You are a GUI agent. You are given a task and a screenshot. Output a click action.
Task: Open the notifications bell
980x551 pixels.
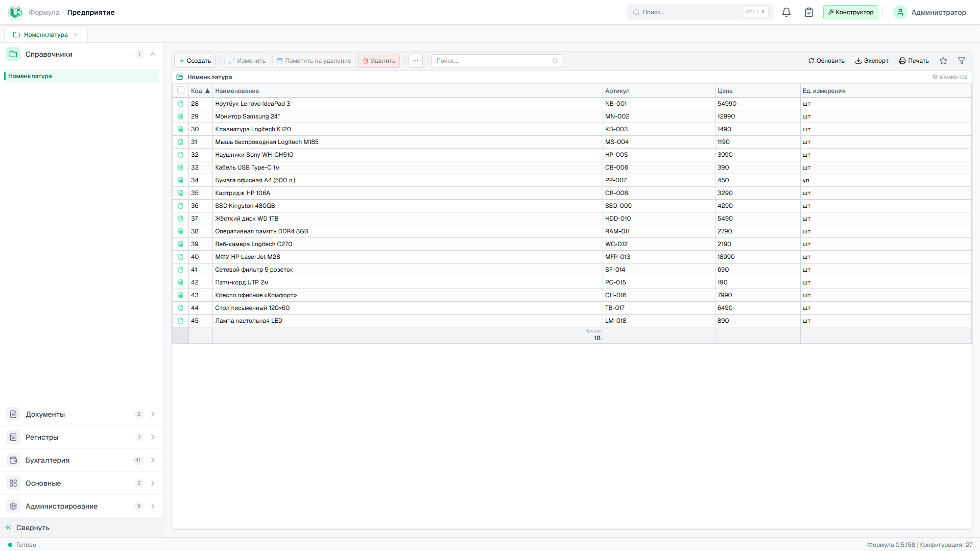786,12
